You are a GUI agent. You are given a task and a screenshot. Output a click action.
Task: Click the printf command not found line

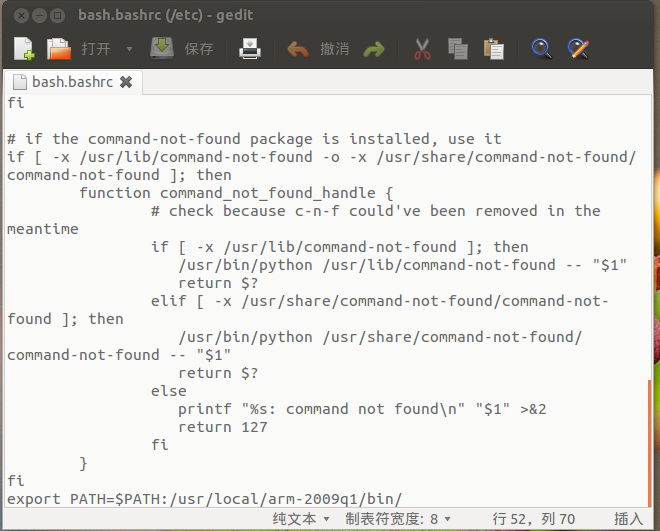362,409
